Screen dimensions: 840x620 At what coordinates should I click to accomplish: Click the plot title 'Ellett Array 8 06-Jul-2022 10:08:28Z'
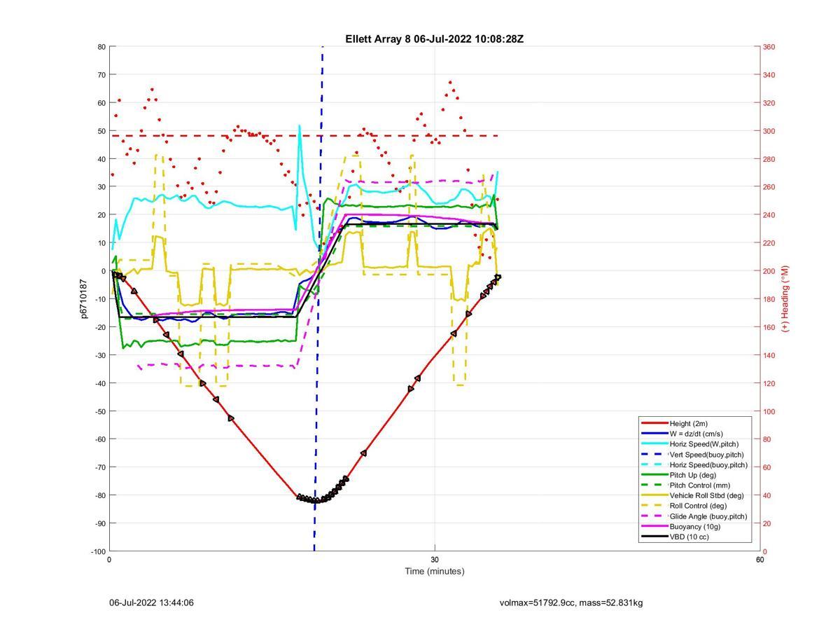[x=434, y=39]
